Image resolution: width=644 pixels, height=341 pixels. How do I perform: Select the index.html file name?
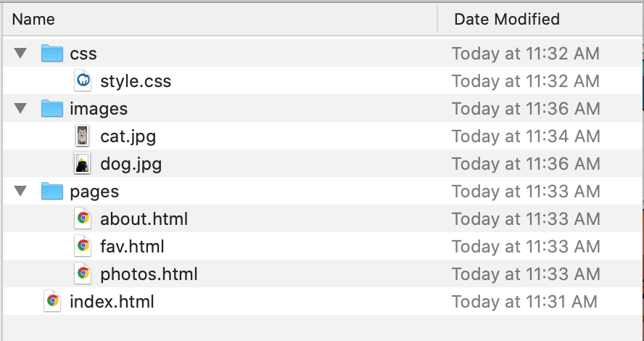[112, 301]
